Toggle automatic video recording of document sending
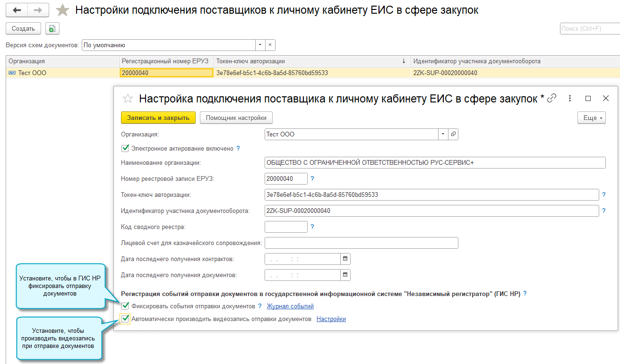This screenshot has height=364, width=620. (x=125, y=319)
